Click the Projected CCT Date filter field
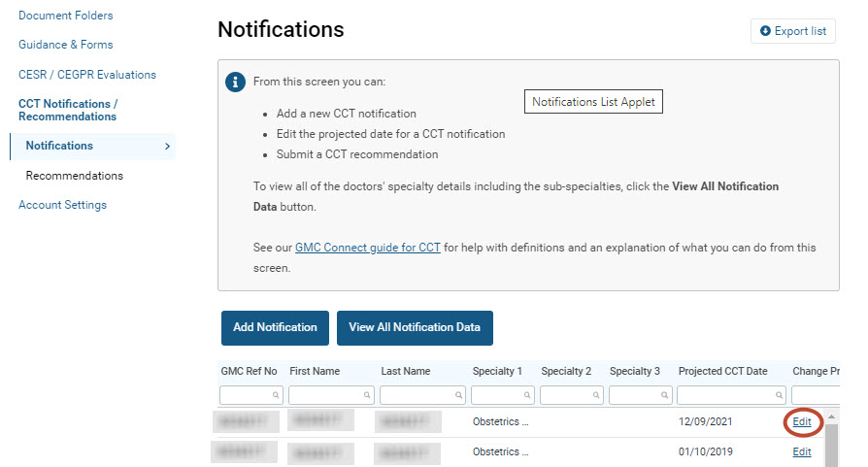868x467 pixels. click(731, 395)
